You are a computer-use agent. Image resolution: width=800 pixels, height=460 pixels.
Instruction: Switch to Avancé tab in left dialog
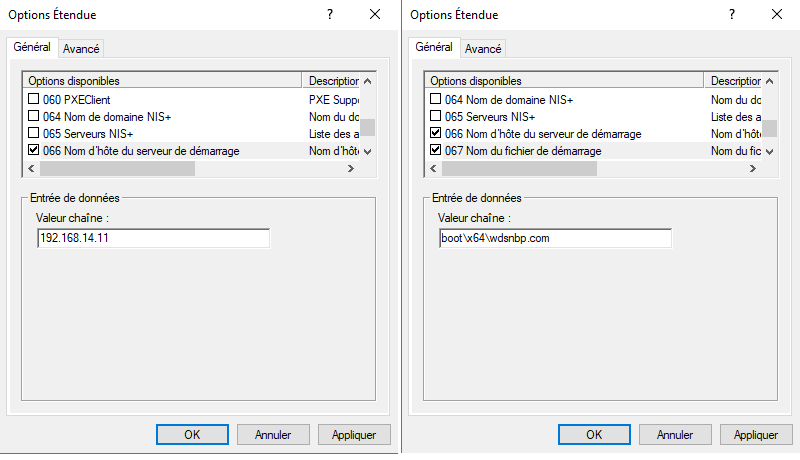click(82, 48)
